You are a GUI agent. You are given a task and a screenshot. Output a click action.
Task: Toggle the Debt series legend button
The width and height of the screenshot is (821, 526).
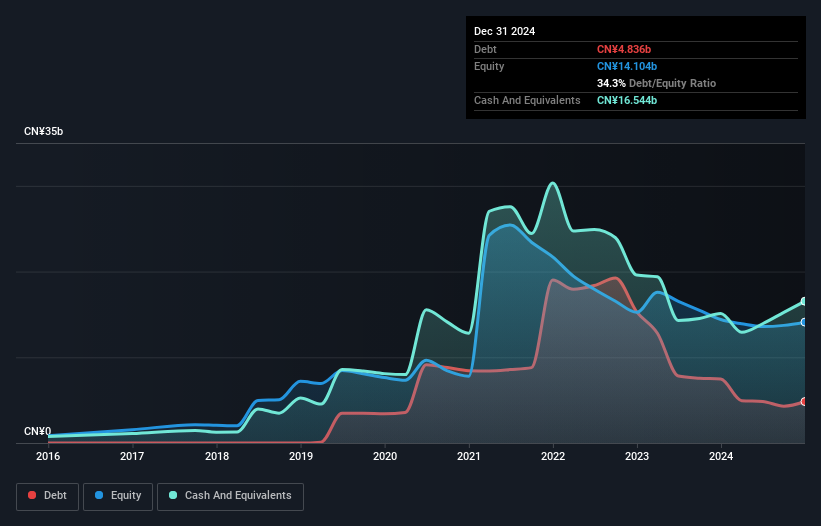[48, 496]
